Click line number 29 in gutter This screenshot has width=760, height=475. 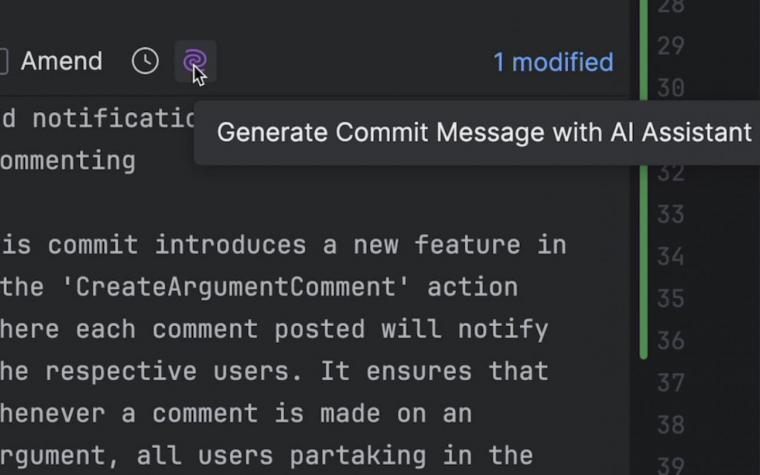click(671, 47)
